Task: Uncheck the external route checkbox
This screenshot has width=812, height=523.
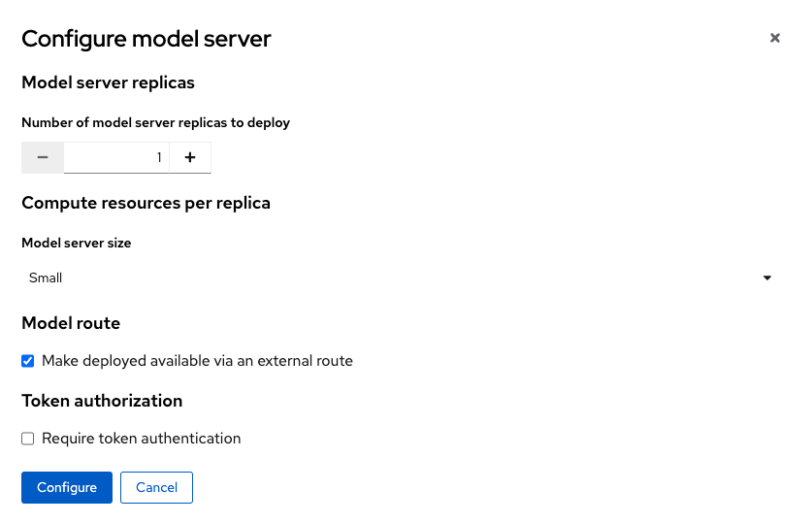Action: click(28, 361)
